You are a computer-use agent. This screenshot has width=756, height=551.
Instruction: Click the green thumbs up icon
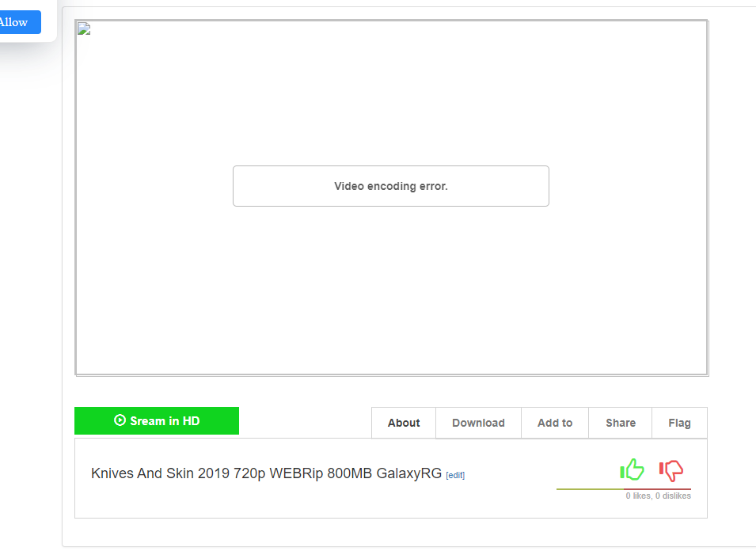[x=632, y=469]
